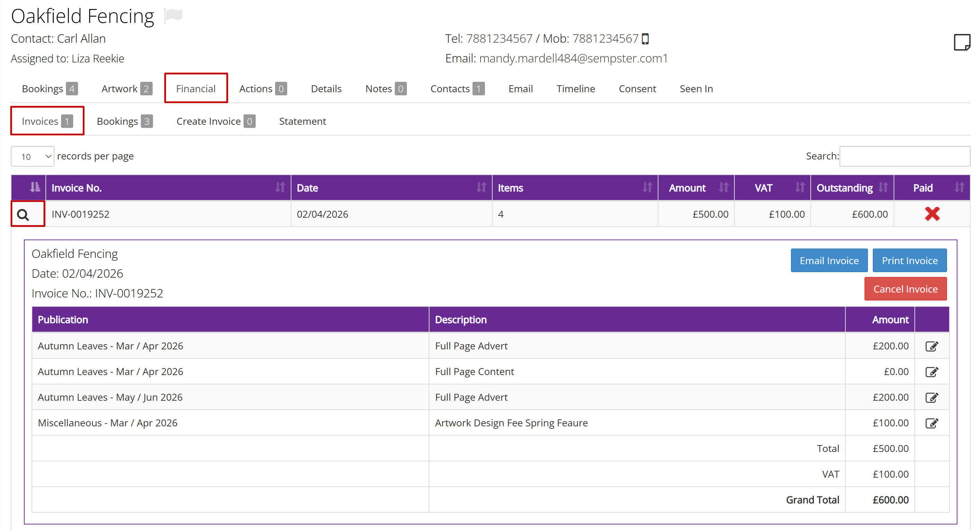This screenshot has height=530, width=980.
Task: View the Statement sub-tab
Action: [302, 121]
